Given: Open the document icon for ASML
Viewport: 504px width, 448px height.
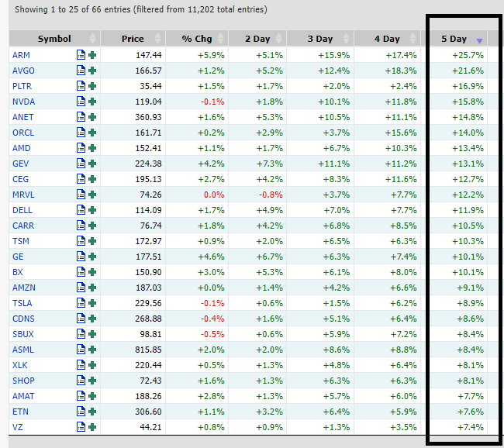Looking at the screenshot, I should (x=81, y=350).
